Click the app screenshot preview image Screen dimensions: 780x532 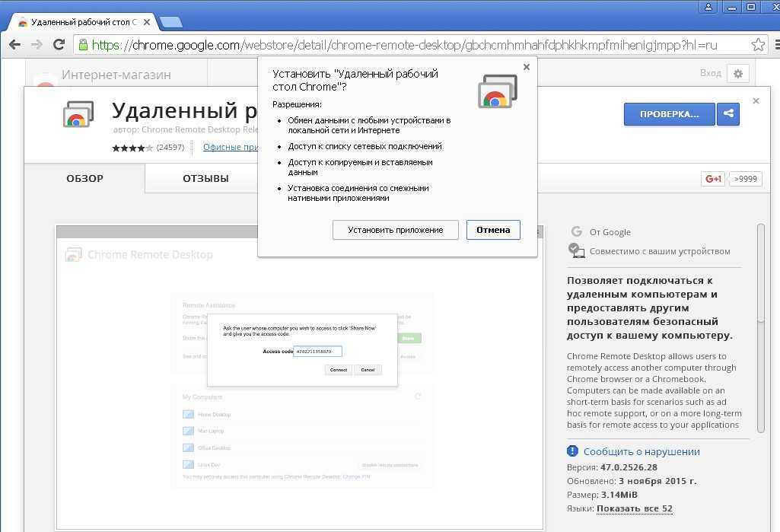click(x=300, y=377)
